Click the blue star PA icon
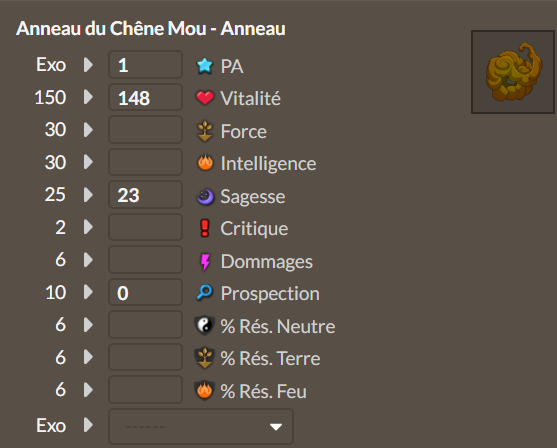This screenshot has width=557, height=448. pos(205,66)
